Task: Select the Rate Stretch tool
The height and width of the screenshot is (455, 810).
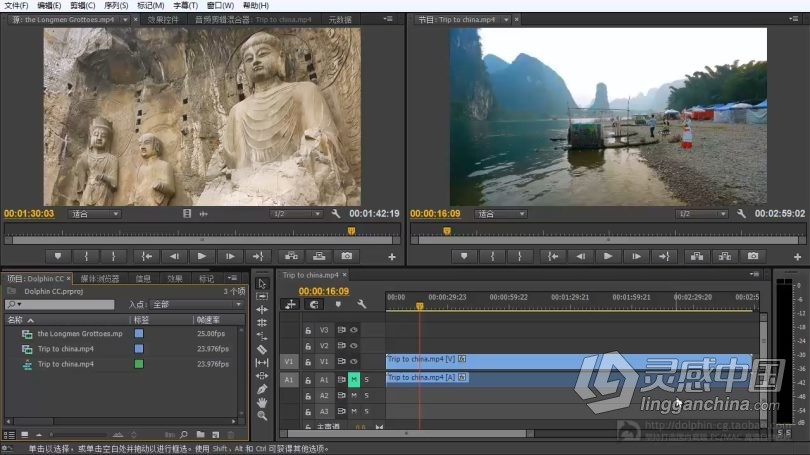Action: [262, 336]
